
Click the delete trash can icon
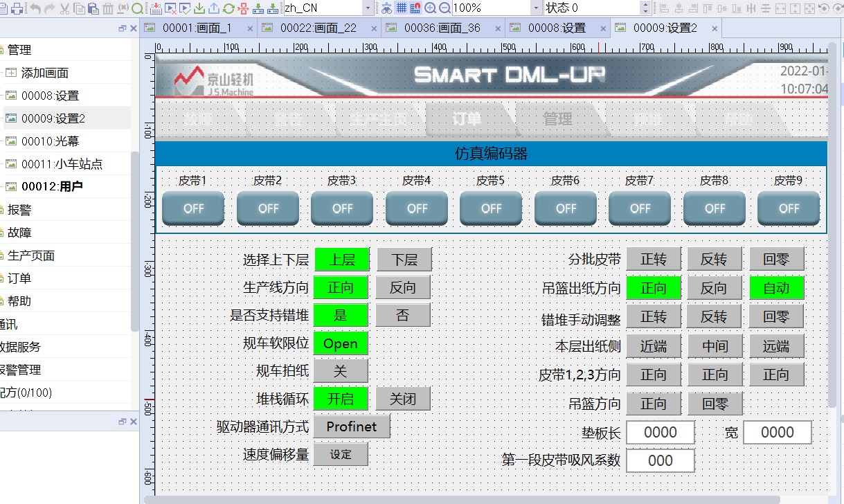pyautogui.click(x=107, y=8)
